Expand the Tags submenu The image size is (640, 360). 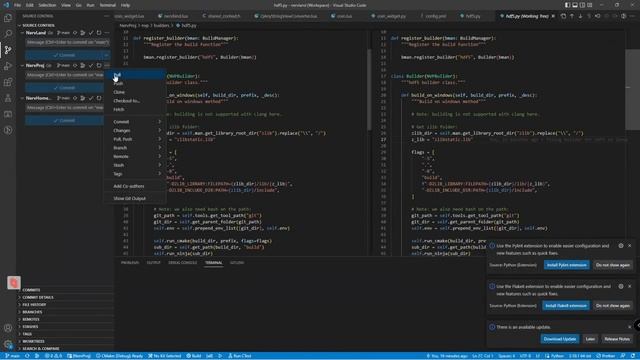point(135,174)
